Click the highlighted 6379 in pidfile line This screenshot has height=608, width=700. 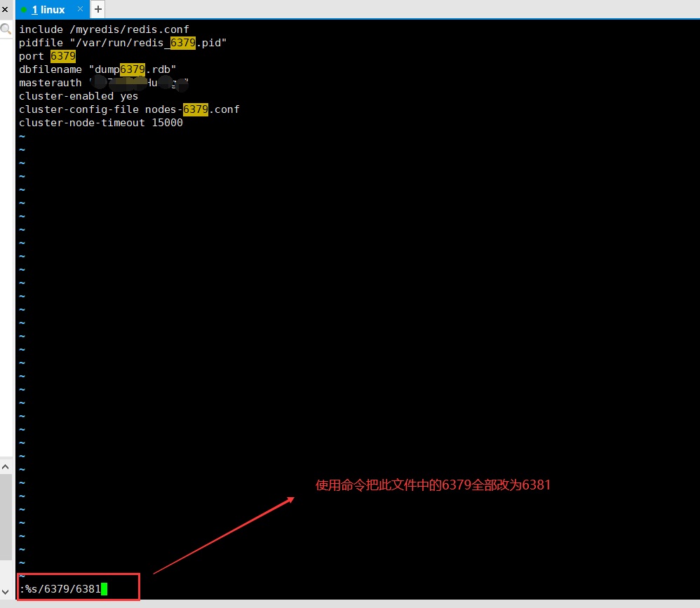pyautogui.click(x=183, y=43)
